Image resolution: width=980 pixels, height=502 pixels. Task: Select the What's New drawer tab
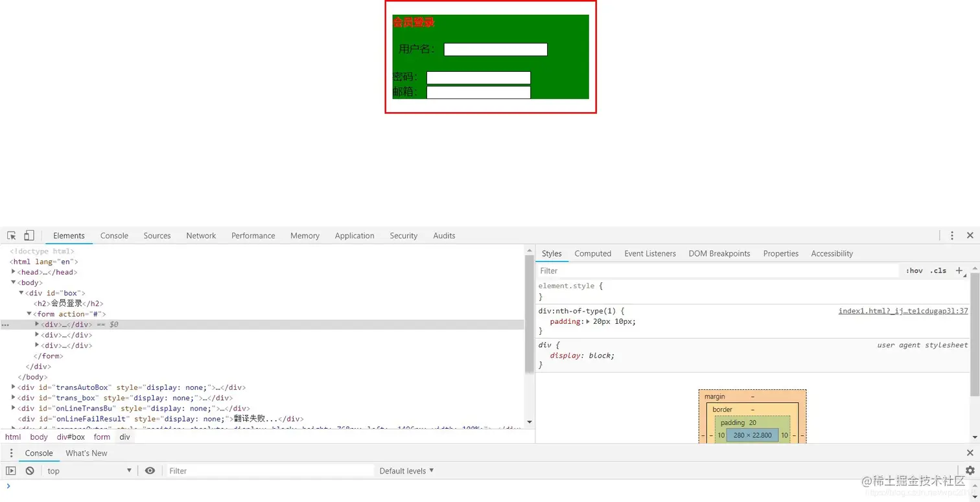tap(86, 453)
